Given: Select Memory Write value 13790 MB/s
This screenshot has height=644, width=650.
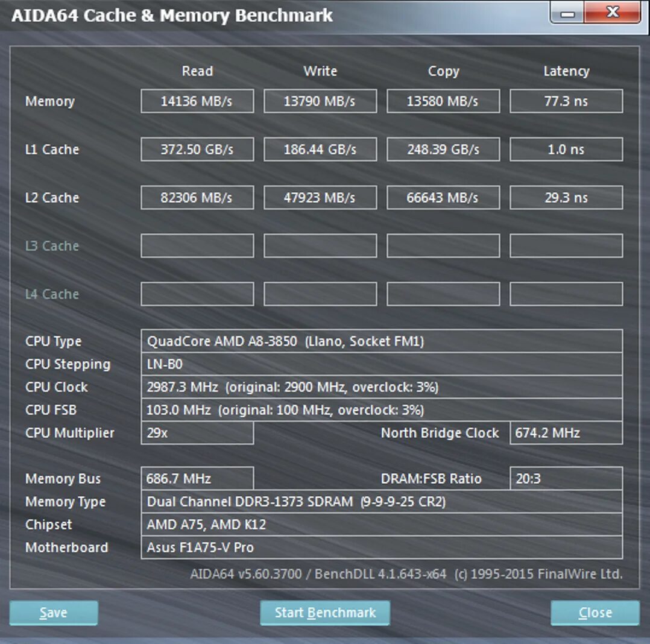Looking at the screenshot, I should pos(320,101).
